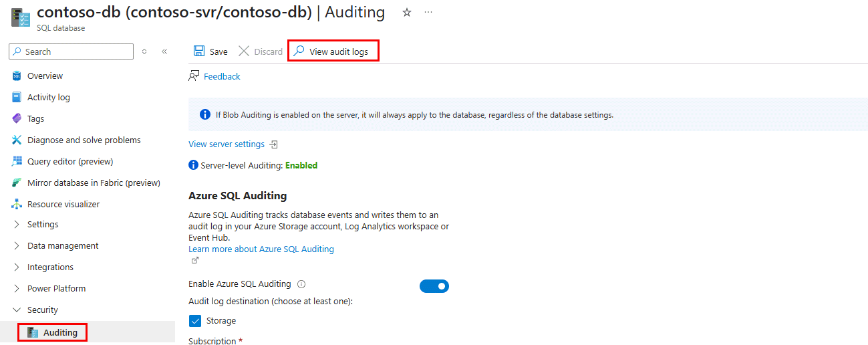
Task: Click the Mirror database in Fabric icon
Action: pos(17,183)
